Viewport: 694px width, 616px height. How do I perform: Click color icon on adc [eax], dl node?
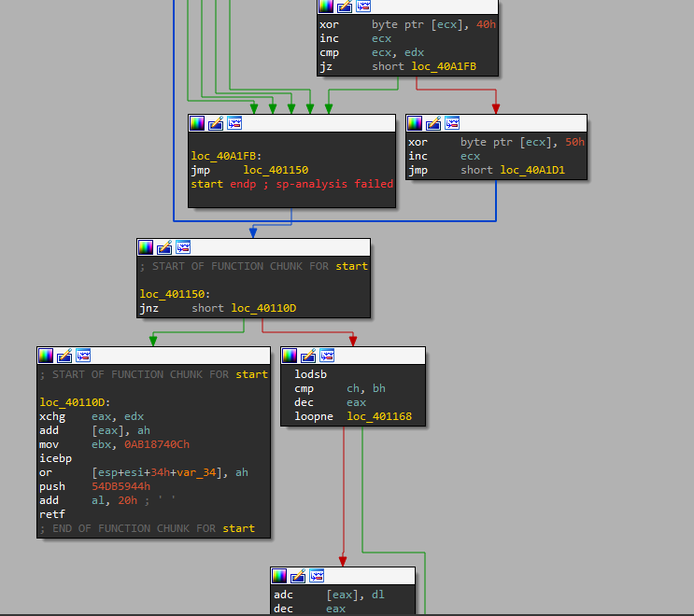279,576
